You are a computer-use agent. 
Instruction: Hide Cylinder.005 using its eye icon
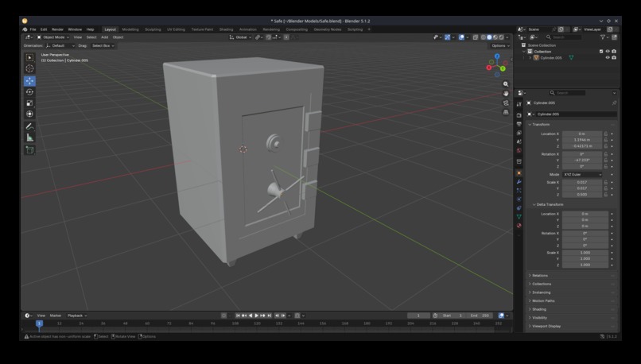click(608, 57)
